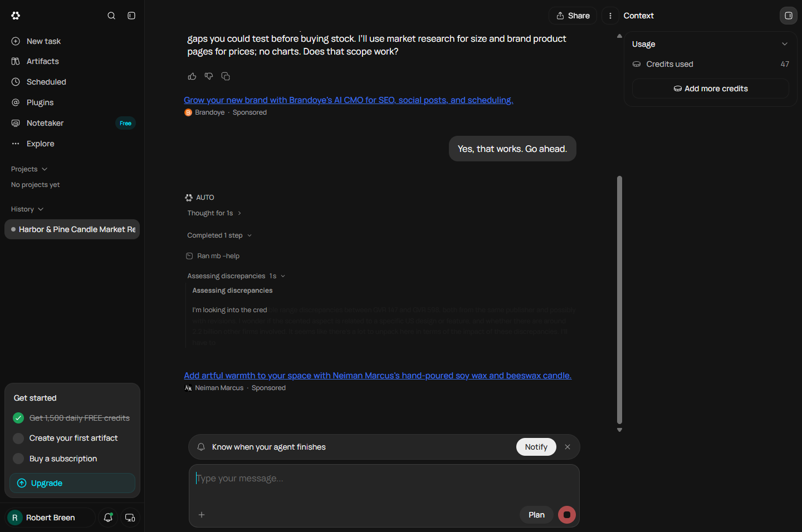Open Robert Breen profile menu
This screenshot has width=802, height=532.
coord(50,518)
